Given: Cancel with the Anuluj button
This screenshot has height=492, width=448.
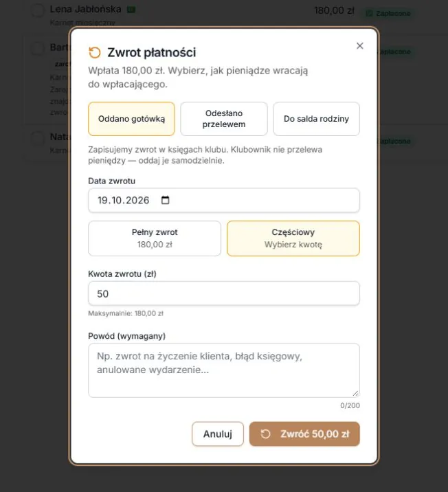Looking at the screenshot, I should point(218,434).
